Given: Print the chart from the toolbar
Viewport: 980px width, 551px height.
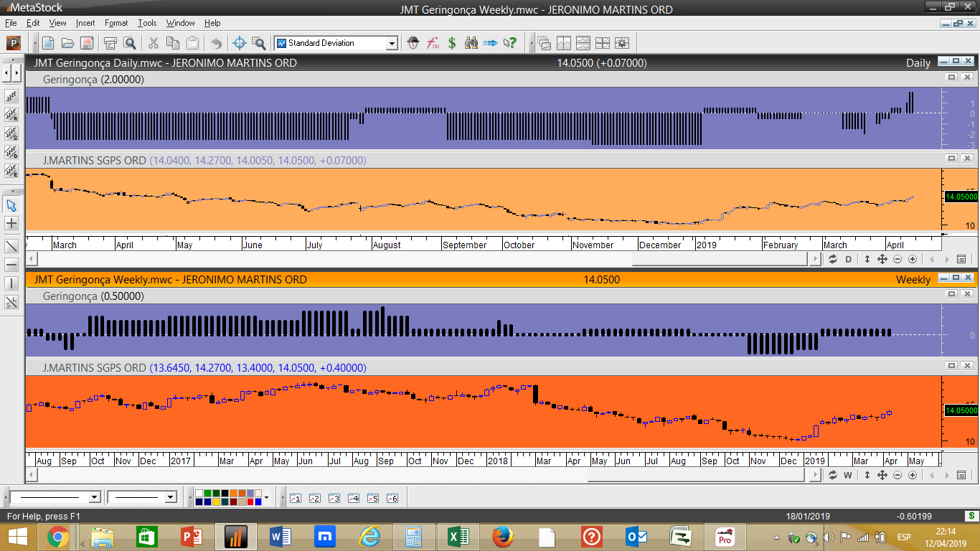Looking at the screenshot, I should 110,43.
